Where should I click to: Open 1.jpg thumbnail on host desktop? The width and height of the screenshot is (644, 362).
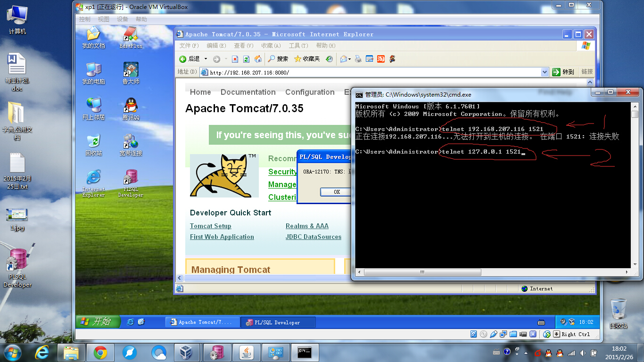tap(17, 218)
